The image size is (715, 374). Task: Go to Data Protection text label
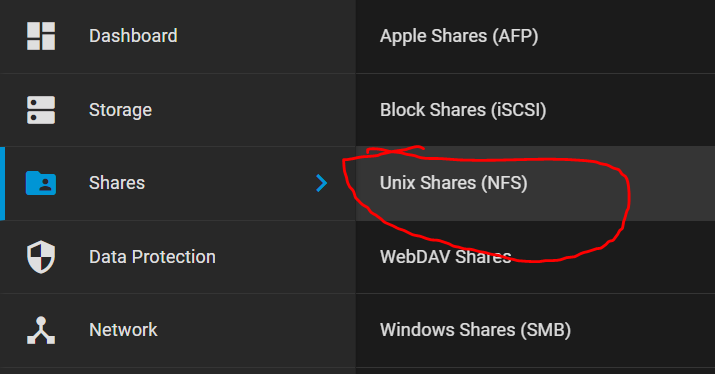(152, 257)
